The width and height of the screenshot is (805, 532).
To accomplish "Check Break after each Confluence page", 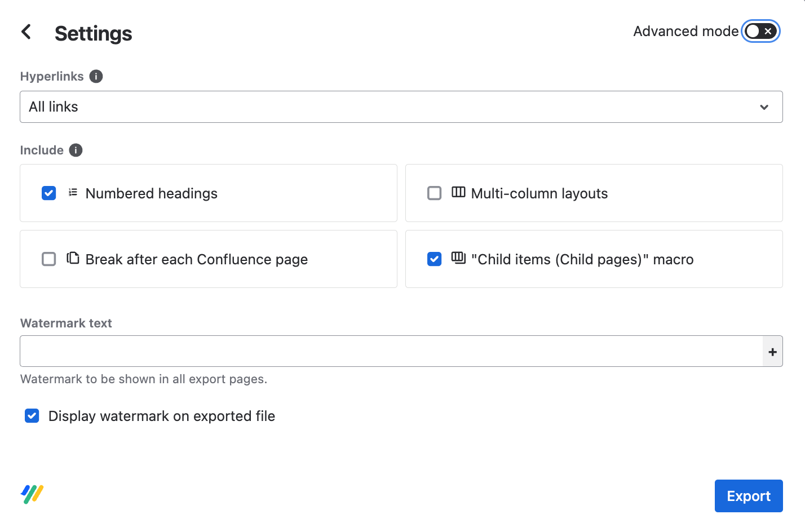I will click(x=49, y=259).
